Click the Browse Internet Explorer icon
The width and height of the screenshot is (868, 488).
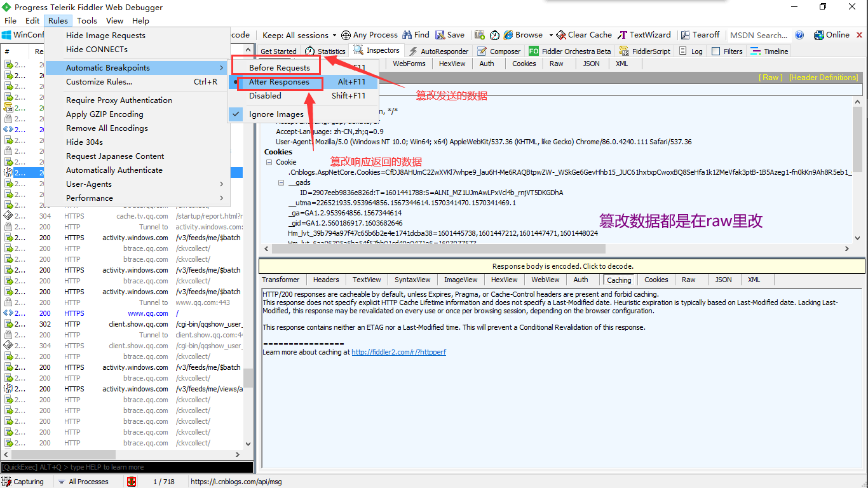[508, 35]
